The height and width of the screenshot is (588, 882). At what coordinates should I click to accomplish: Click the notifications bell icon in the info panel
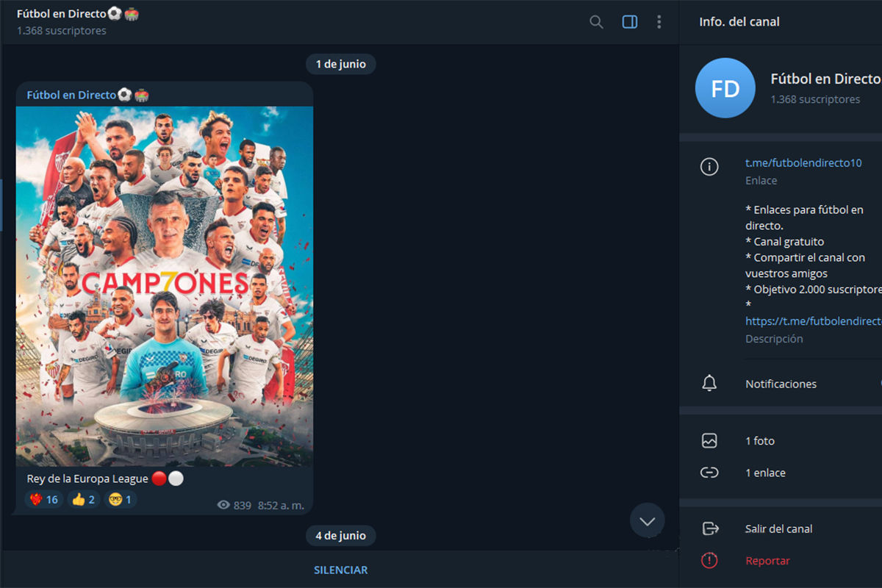pos(709,383)
